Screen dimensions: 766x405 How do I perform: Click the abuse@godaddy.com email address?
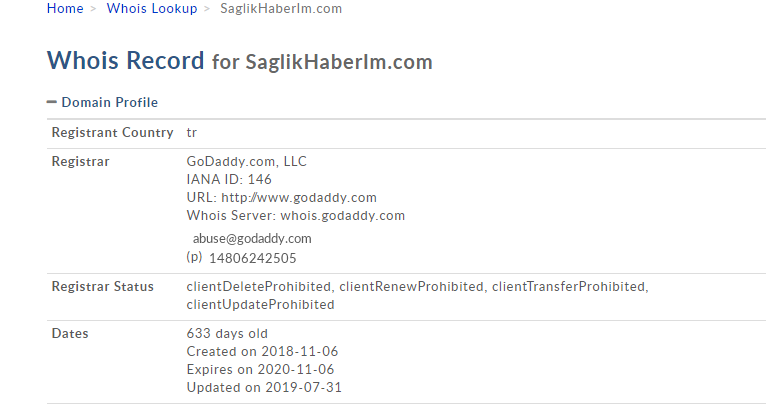[252, 238]
